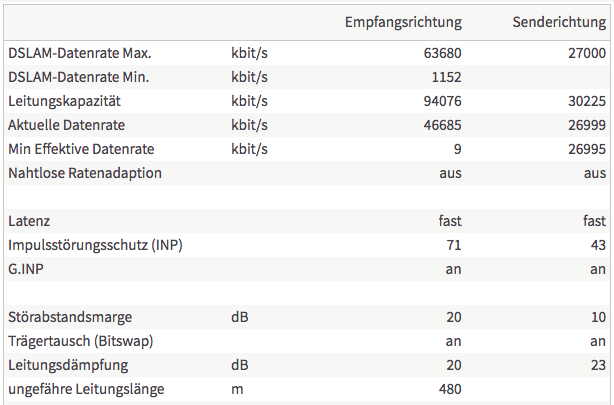The width and height of the screenshot is (614, 405).
Task: Select the Latenz row label
Action: click(29, 221)
